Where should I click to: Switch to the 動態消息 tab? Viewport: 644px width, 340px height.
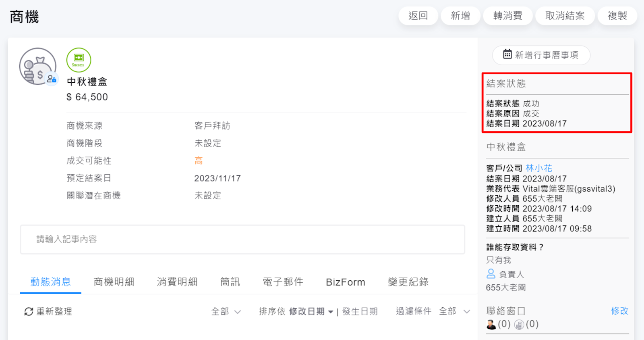(51, 282)
